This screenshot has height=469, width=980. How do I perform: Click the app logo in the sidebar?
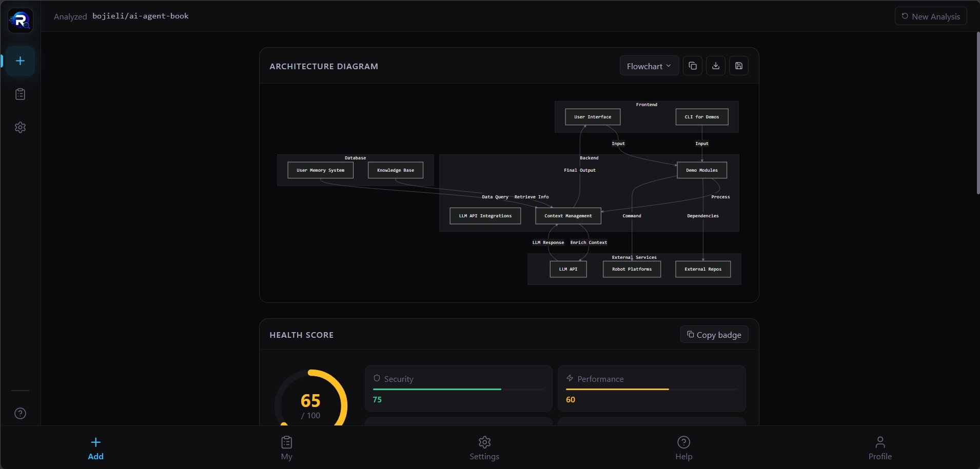[21, 21]
